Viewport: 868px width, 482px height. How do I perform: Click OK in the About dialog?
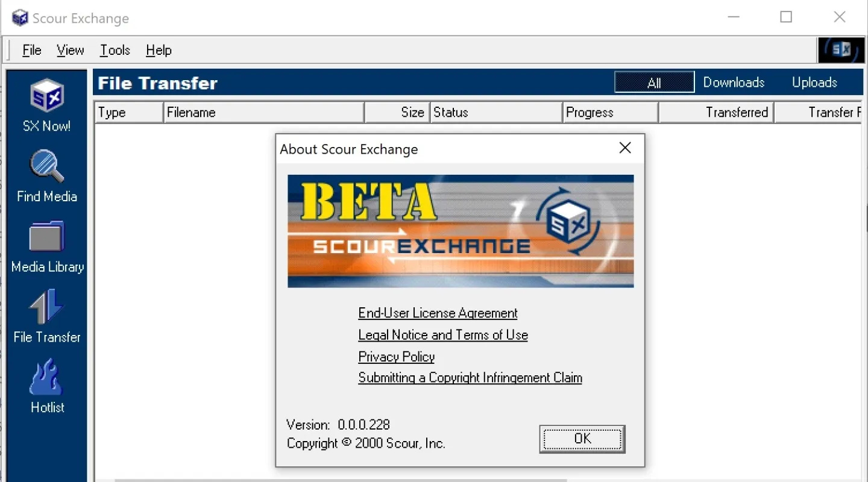[582, 439]
